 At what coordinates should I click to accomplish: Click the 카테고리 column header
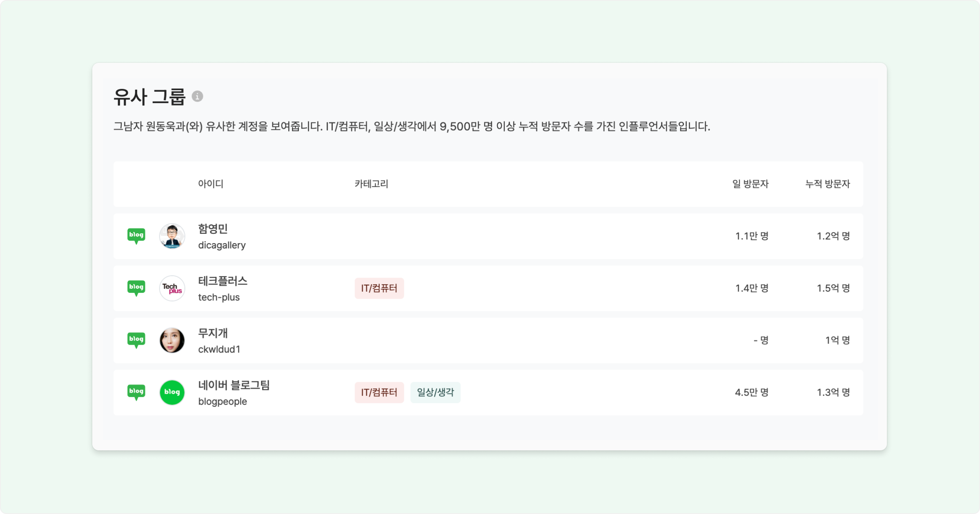[x=371, y=184]
